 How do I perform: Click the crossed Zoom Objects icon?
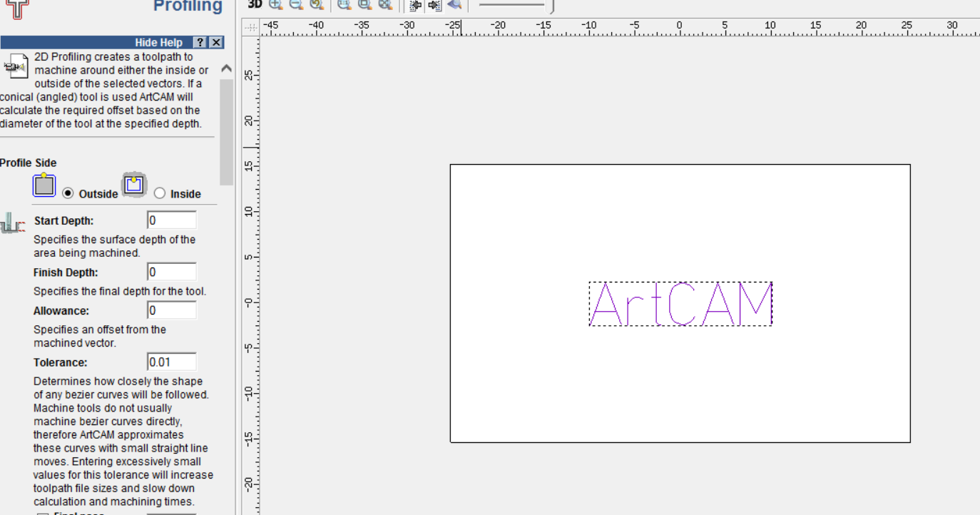coord(385,4)
